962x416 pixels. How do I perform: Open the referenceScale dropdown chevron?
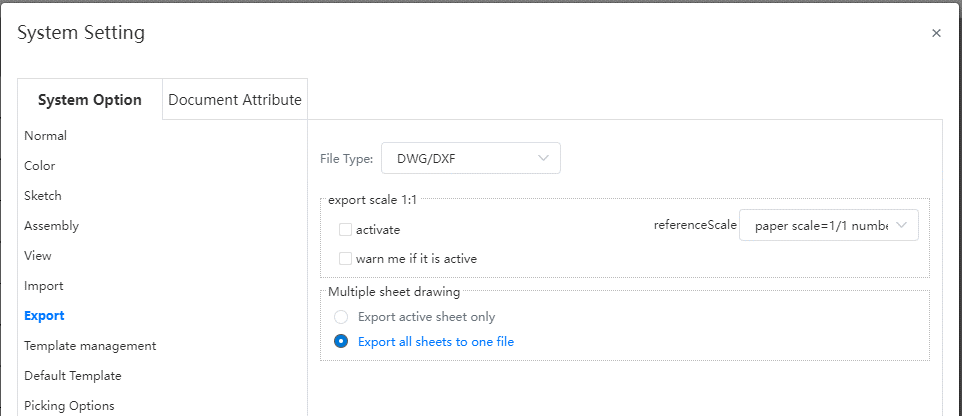tap(901, 225)
